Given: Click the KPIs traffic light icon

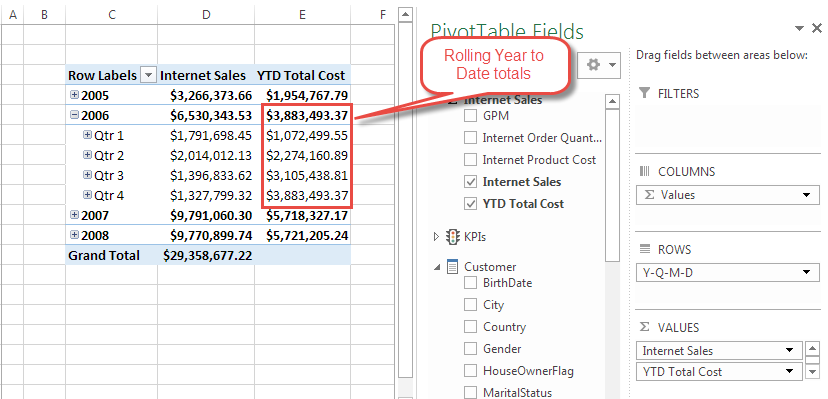Looking at the screenshot, I should 453,237.
